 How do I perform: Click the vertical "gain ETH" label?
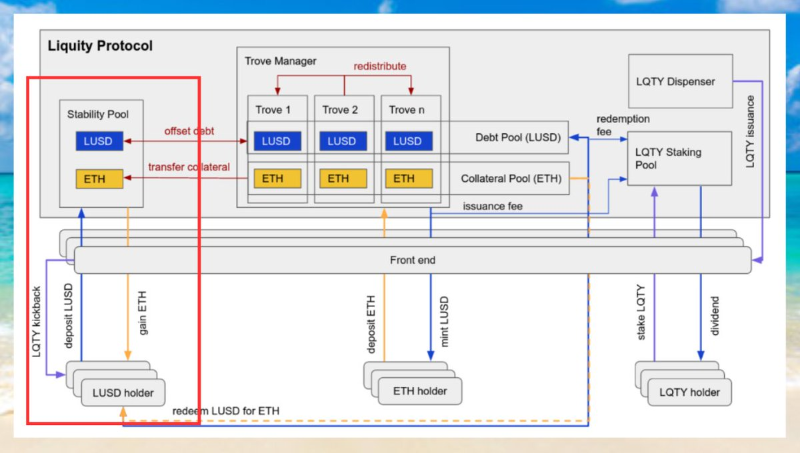click(x=142, y=313)
